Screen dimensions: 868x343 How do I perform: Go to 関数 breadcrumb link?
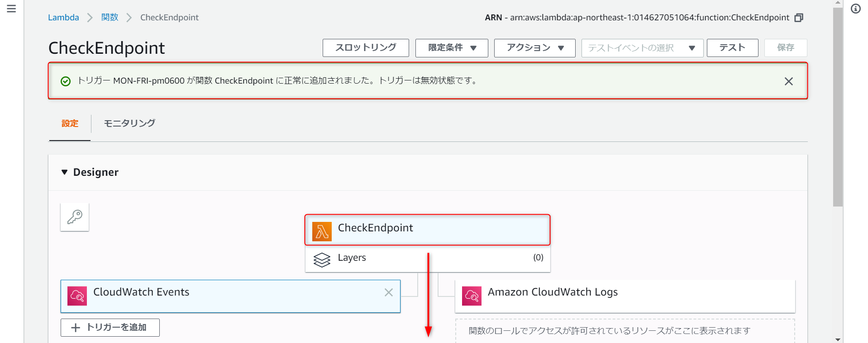[110, 18]
